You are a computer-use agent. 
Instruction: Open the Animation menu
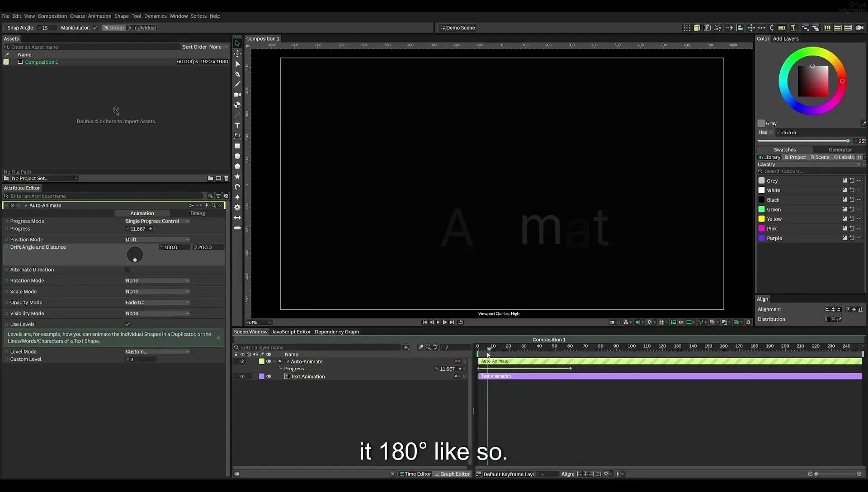pyautogui.click(x=99, y=16)
